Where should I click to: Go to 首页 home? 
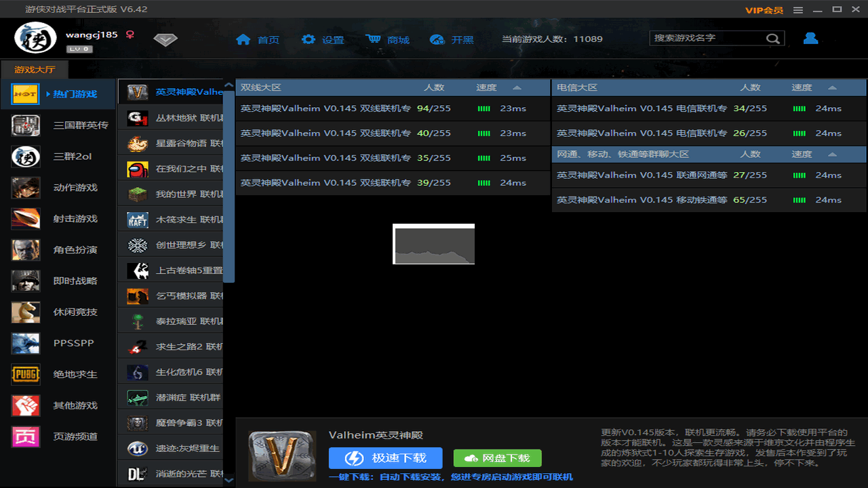258,39
